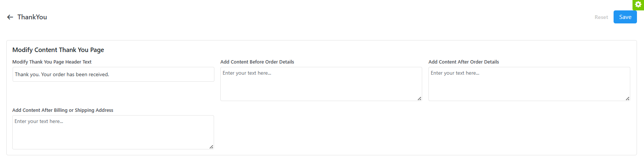Click the "Add Content After Order Details" label
Image resolution: width=644 pixels, height=162 pixels.
[463, 62]
